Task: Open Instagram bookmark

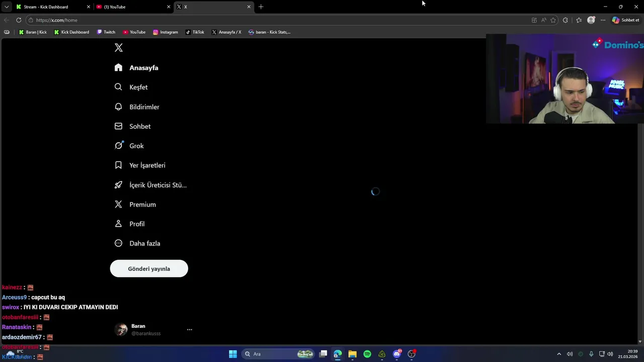Action: pyautogui.click(x=166, y=32)
